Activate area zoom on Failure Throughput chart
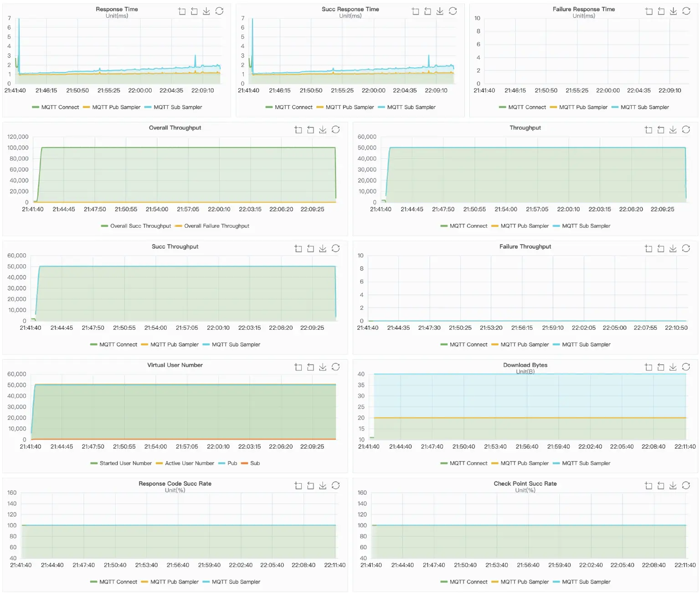Viewport: 700px width, 594px height. point(649,248)
